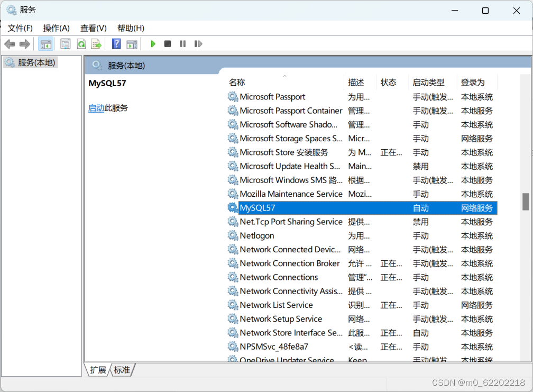
Task: Select Microsoft Store 安装服务 row
Action: (x=362, y=152)
